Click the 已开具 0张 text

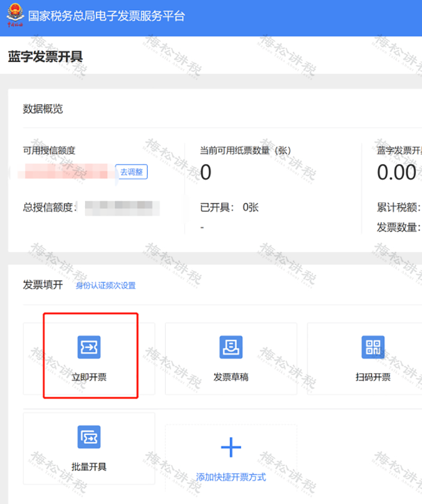click(x=229, y=207)
